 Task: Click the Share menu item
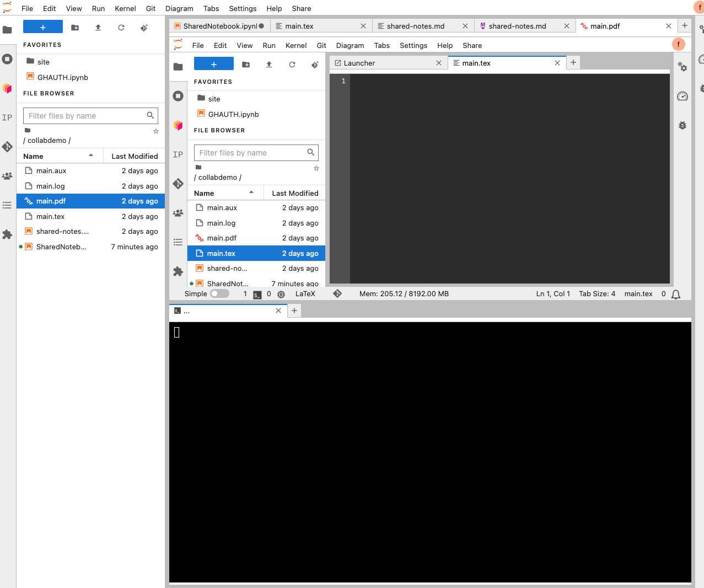(x=302, y=8)
